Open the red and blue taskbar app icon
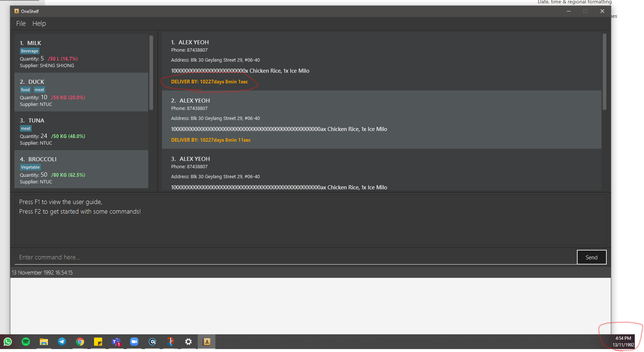The width and height of the screenshot is (644, 352). [170, 342]
